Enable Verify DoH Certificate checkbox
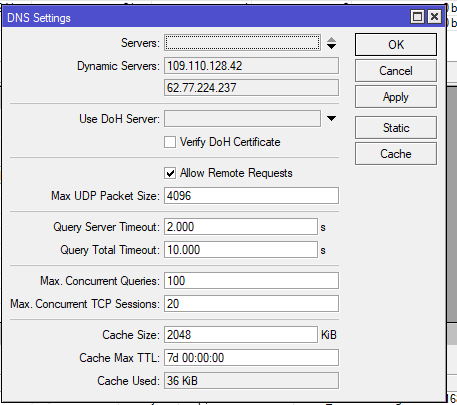The height and width of the screenshot is (405, 457). point(170,142)
